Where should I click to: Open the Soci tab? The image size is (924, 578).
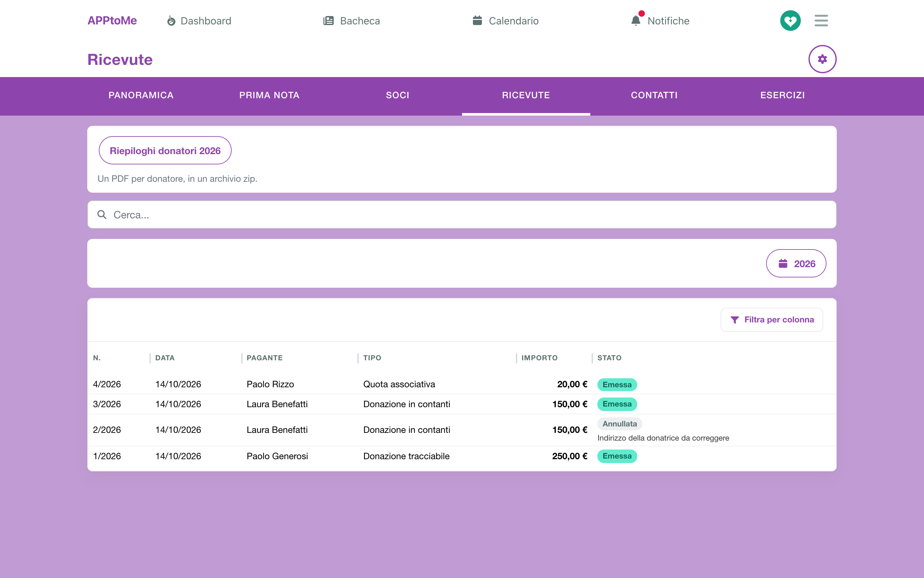tap(398, 95)
